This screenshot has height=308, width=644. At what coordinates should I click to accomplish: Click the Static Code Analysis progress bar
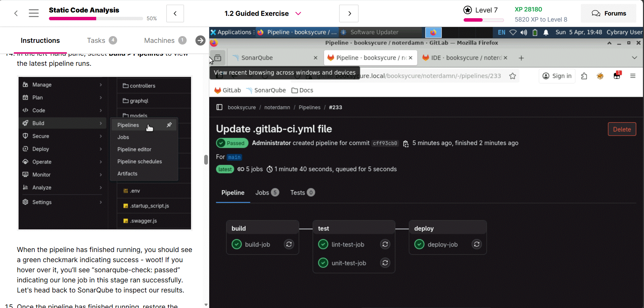pyautogui.click(x=96, y=19)
